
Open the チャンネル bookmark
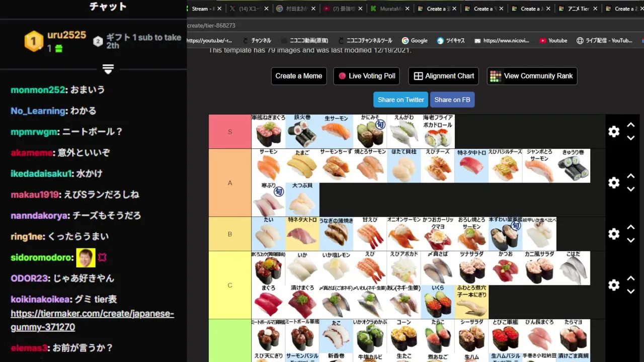tap(257, 41)
